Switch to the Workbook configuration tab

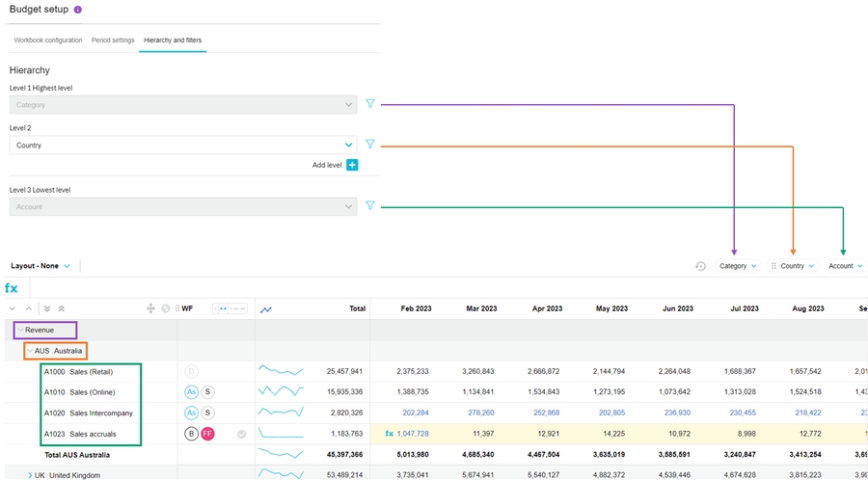47,40
